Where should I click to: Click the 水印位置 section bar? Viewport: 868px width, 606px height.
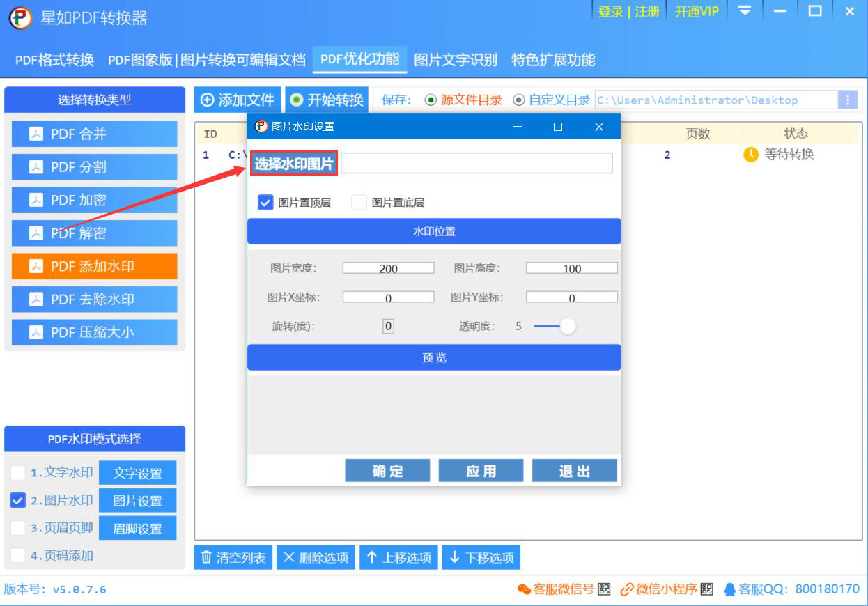pyautogui.click(x=434, y=231)
